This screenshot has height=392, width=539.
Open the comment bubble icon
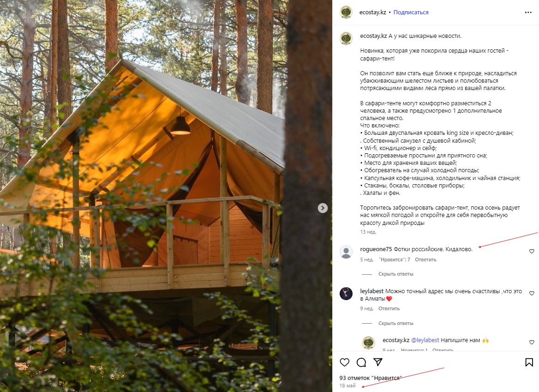point(361,362)
